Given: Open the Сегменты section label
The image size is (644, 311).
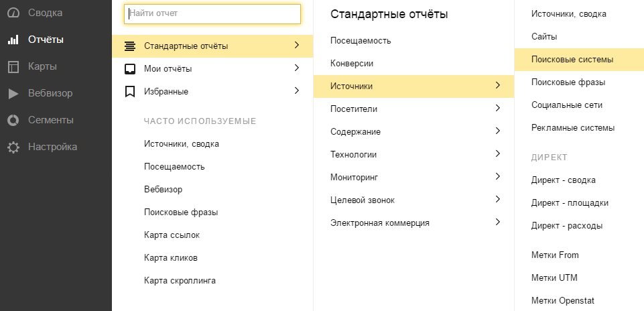Looking at the screenshot, I should (x=50, y=120).
